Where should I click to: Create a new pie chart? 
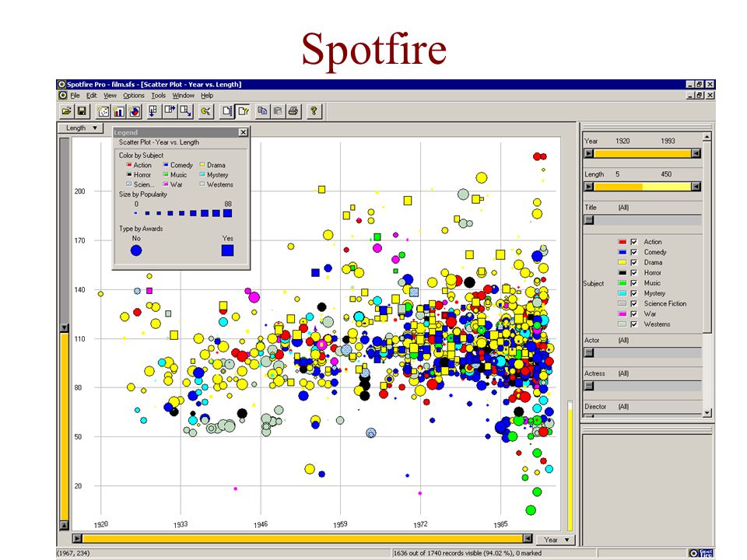(x=135, y=111)
